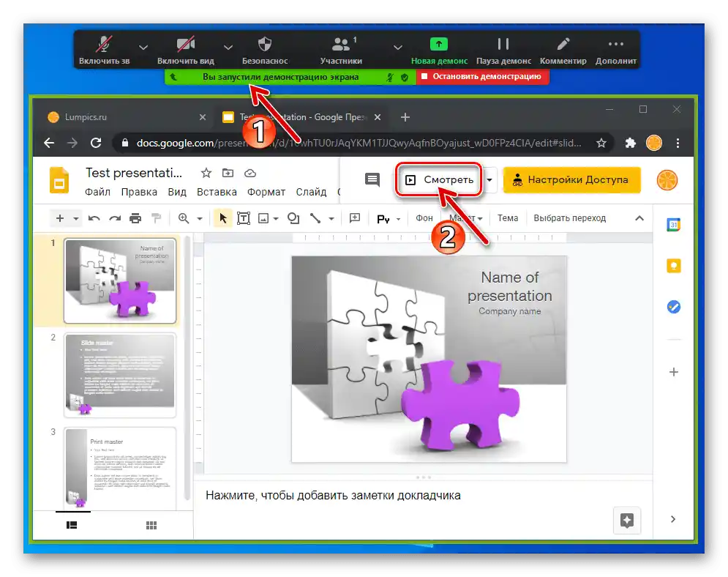The height and width of the screenshot is (577, 728).
Task: Open audio options arrow next to microphone
Action: click(143, 48)
